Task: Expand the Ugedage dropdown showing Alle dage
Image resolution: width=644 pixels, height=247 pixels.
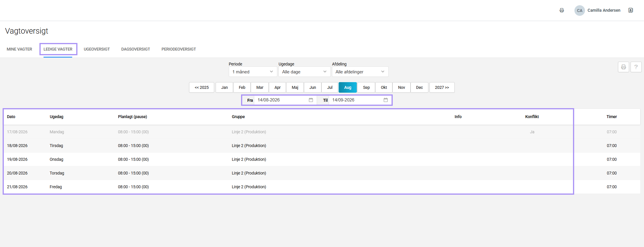Action: (304, 72)
